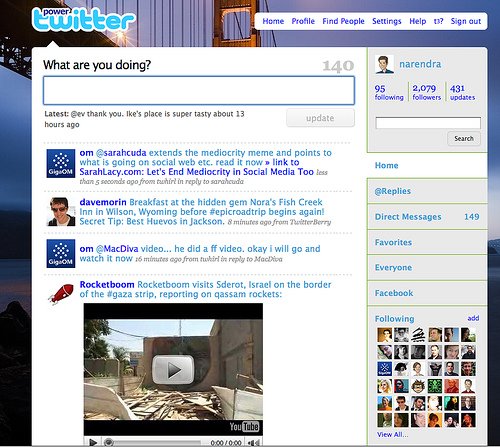This screenshot has width=500, height=447.
Task: Click the green pattern avatar in the Following grid
Action: [435, 386]
